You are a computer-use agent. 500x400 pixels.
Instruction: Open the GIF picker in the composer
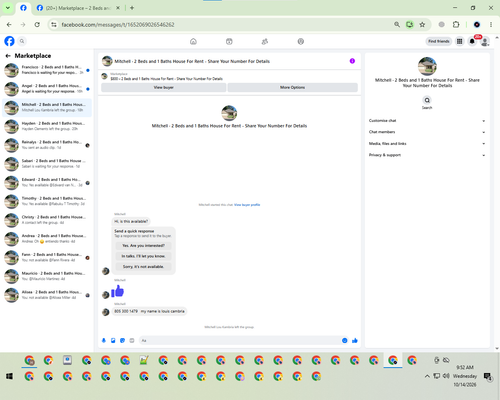[132, 340]
